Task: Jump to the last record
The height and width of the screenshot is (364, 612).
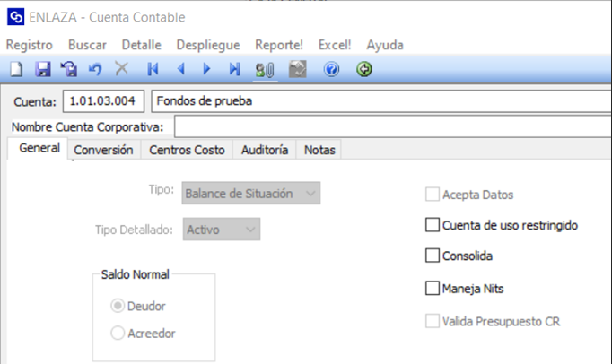Action: [x=234, y=69]
